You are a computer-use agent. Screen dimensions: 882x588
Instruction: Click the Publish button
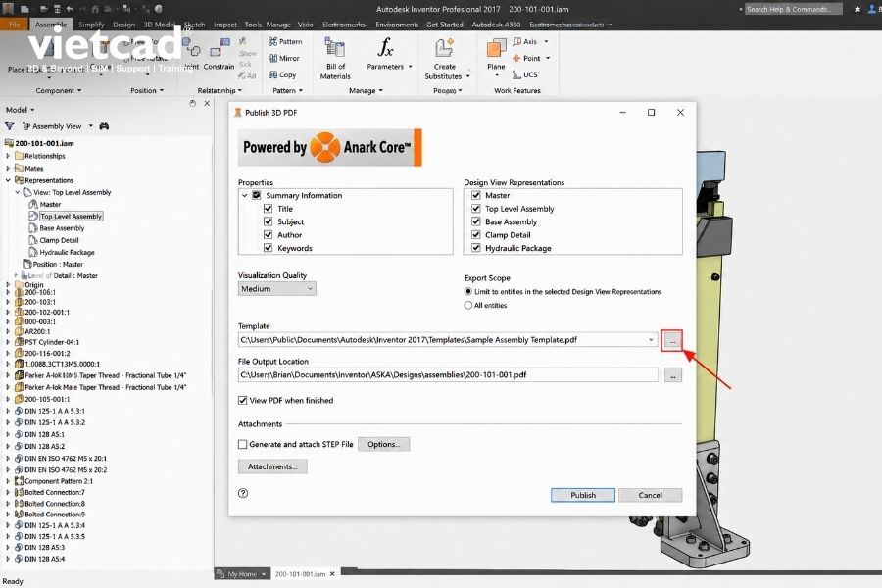583,495
